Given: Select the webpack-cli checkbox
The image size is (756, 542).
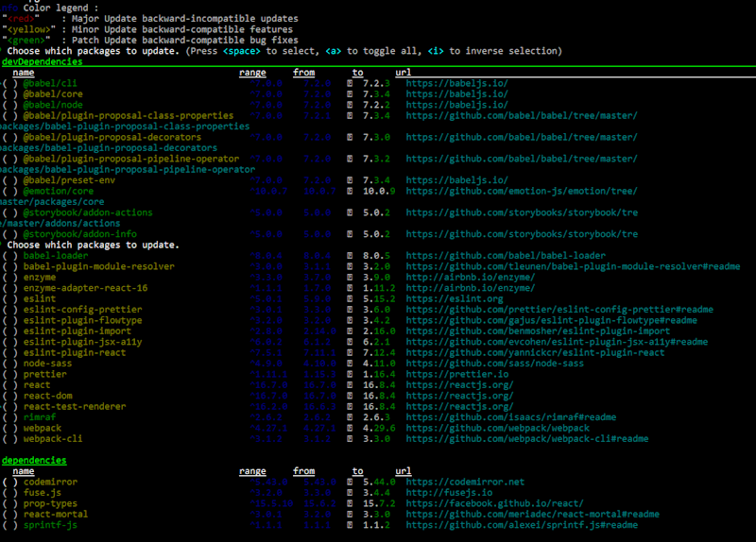Looking at the screenshot, I should pos(10,439).
